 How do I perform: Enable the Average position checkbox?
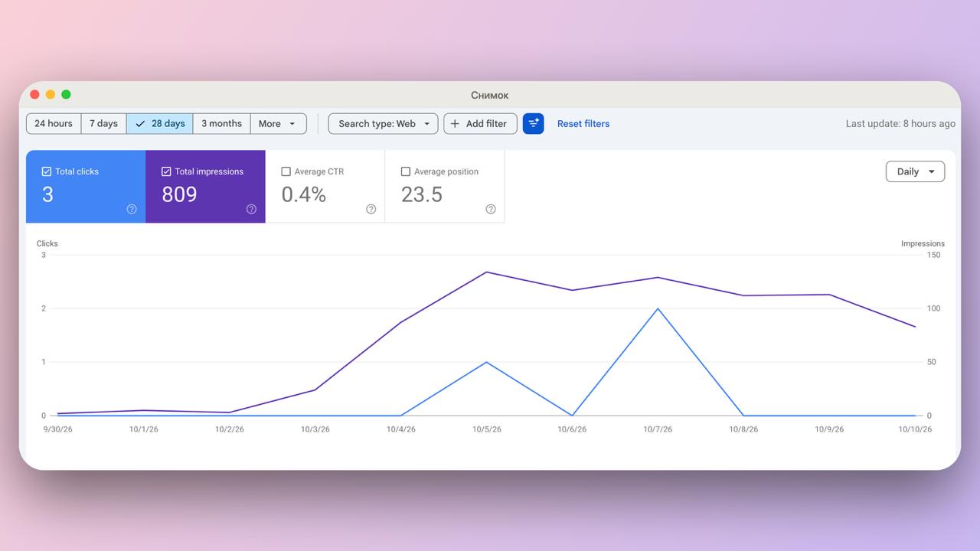click(x=406, y=171)
